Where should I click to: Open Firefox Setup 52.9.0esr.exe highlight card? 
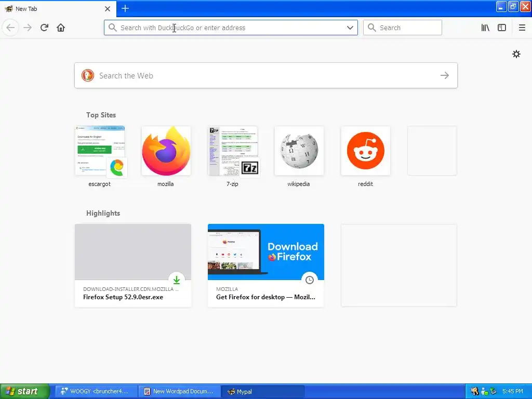coord(133,265)
